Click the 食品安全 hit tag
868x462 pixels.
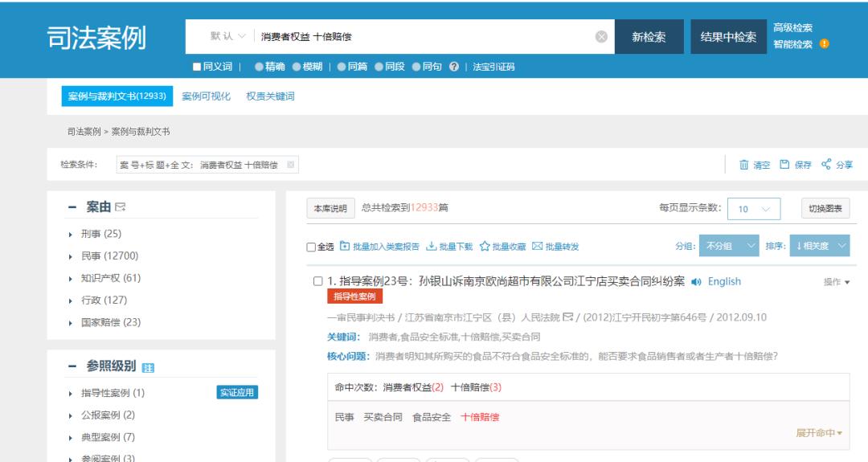point(432,417)
